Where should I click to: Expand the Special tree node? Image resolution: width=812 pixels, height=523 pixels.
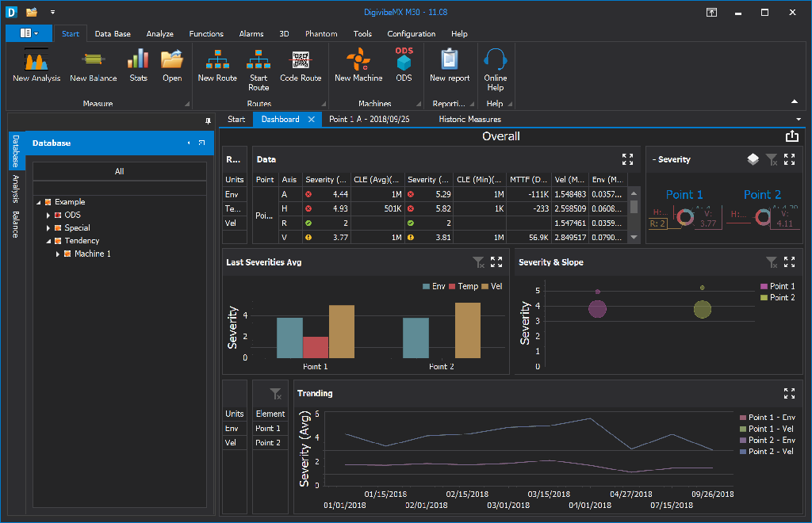click(48, 228)
